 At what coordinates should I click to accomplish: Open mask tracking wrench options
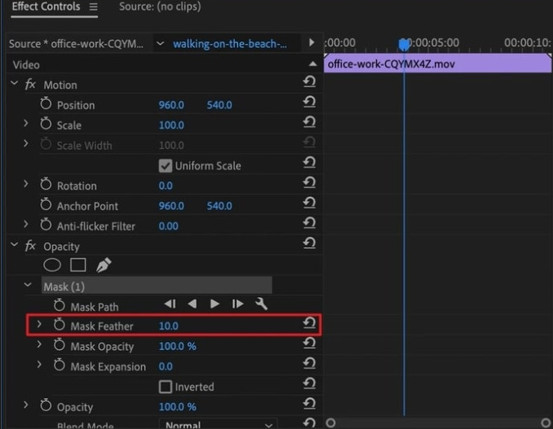pyautogui.click(x=261, y=304)
